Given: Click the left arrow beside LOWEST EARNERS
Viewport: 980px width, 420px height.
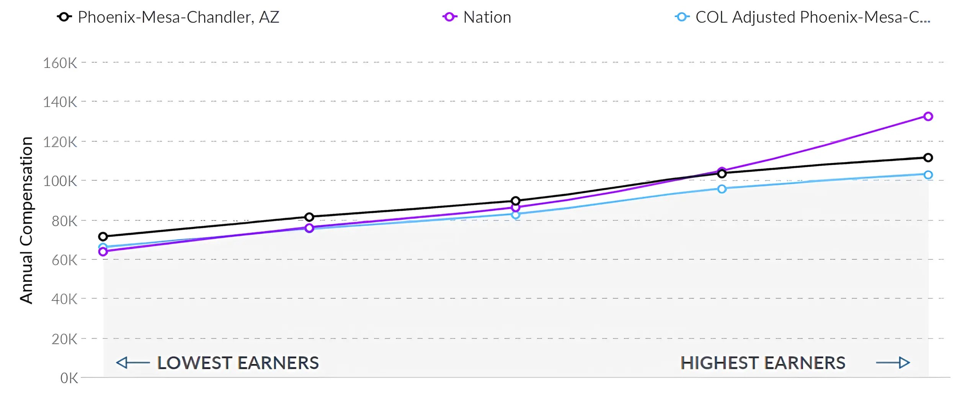Looking at the screenshot, I should [x=132, y=363].
